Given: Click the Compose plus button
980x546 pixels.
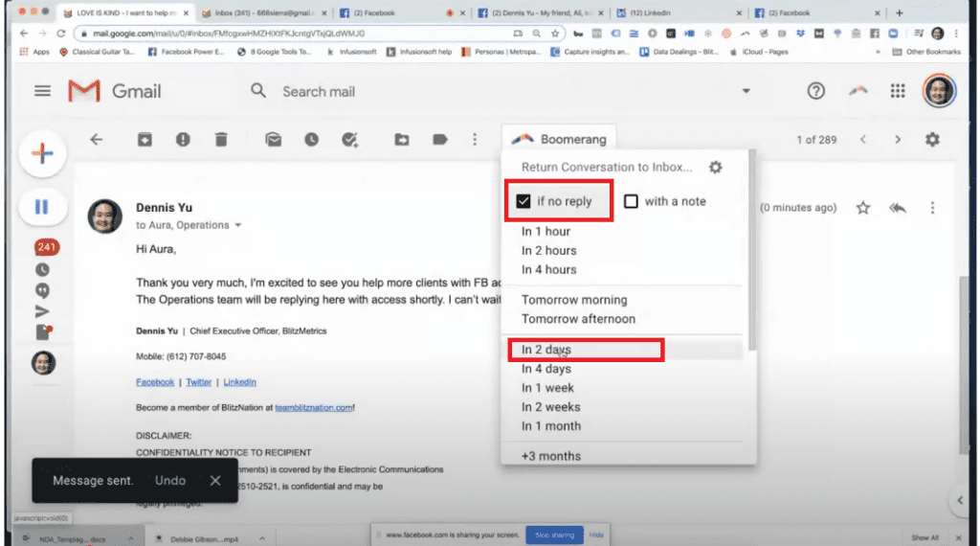Looking at the screenshot, I should point(42,153).
